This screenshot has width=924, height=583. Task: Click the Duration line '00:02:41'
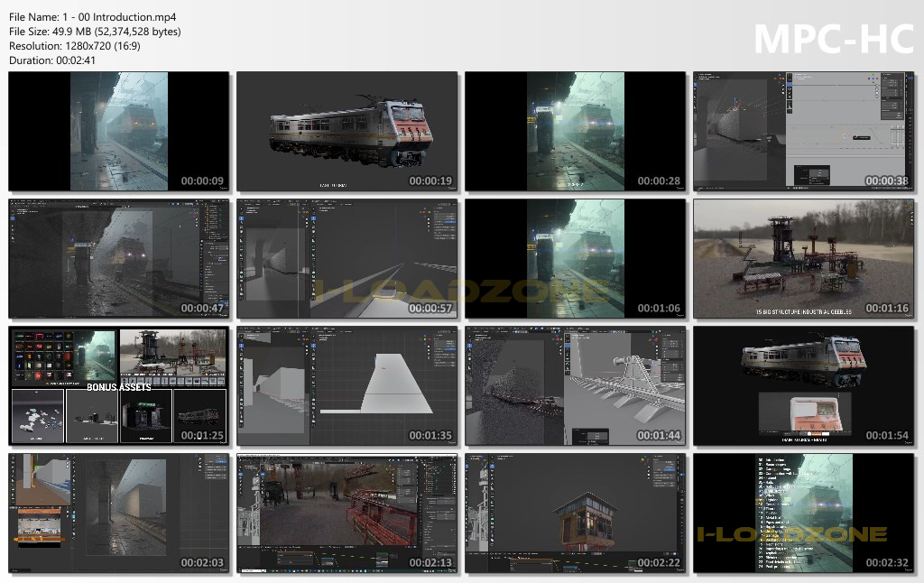pyautogui.click(x=51, y=60)
